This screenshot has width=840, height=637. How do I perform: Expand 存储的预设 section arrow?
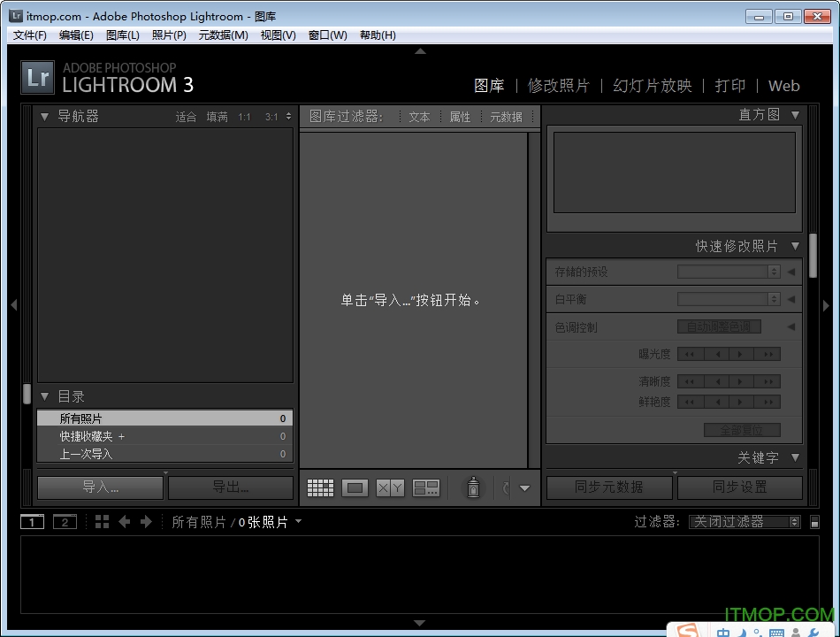point(791,272)
